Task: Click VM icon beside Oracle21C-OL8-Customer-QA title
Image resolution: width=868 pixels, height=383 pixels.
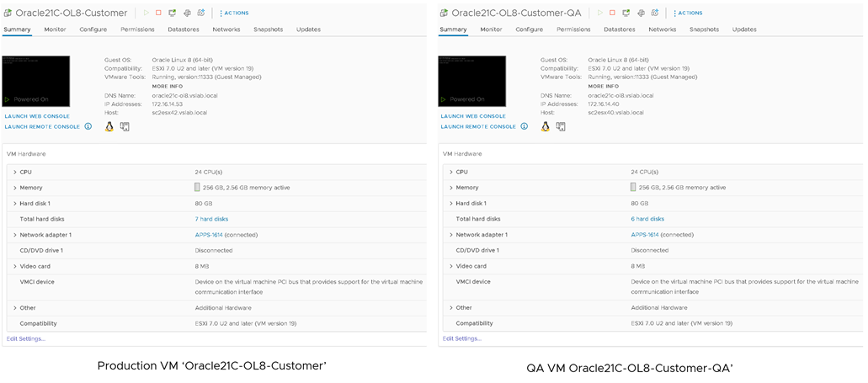Action: tap(444, 13)
